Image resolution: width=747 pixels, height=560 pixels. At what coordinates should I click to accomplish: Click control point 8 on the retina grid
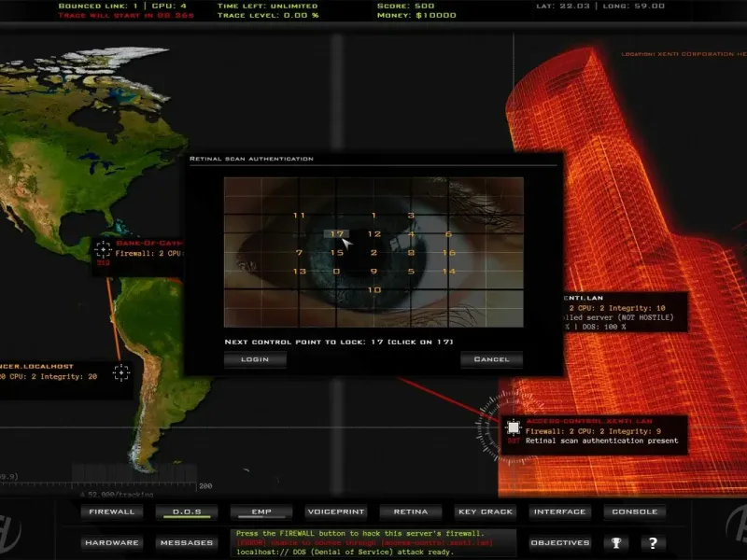pos(411,252)
